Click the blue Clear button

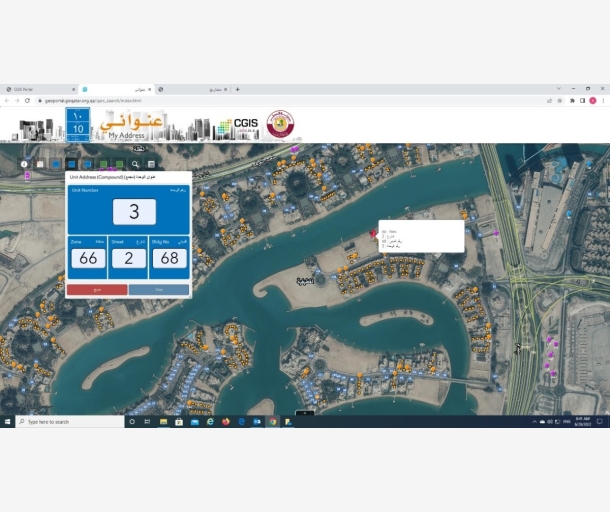pyautogui.click(x=159, y=289)
